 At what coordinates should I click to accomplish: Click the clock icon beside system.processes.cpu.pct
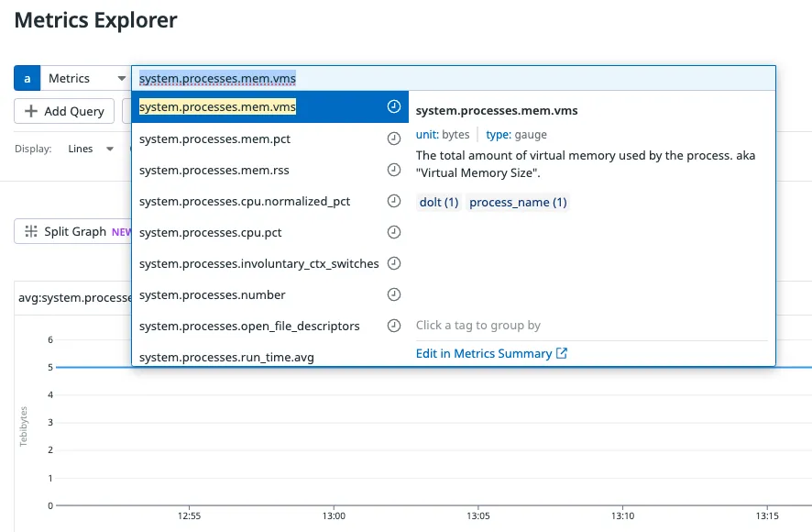[x=394, y=232]
